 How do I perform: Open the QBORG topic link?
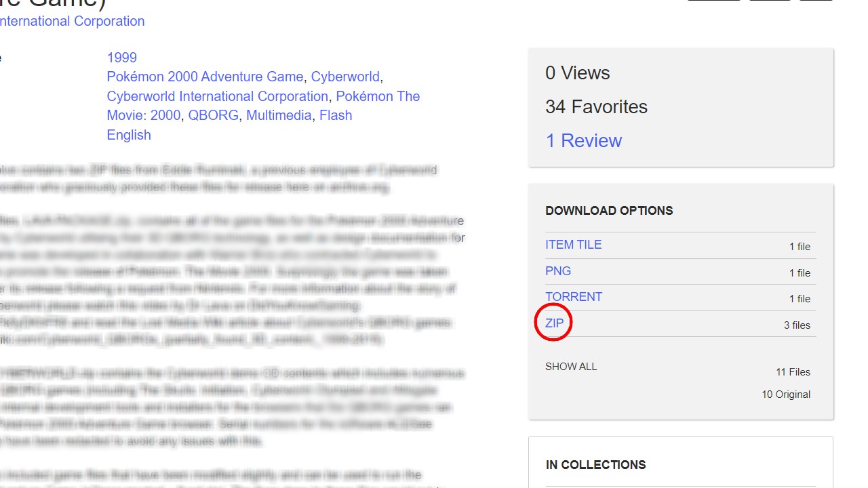pos(213,115)
